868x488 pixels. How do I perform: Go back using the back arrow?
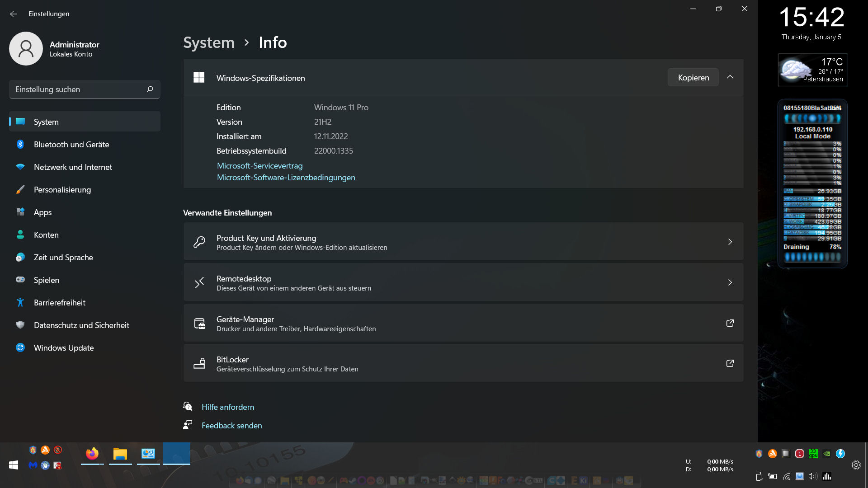[13, 14]
